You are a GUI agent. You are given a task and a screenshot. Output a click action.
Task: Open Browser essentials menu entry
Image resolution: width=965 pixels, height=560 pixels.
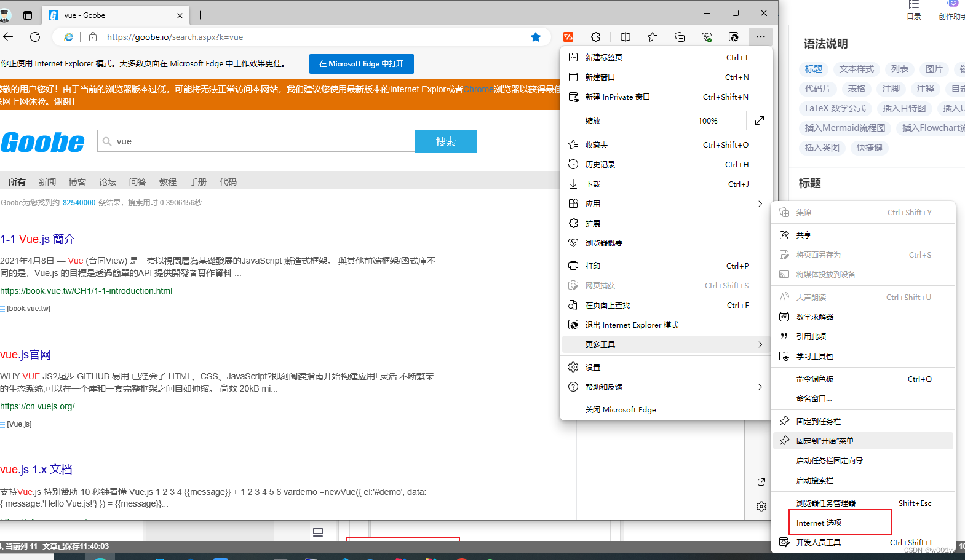[666, 243]
